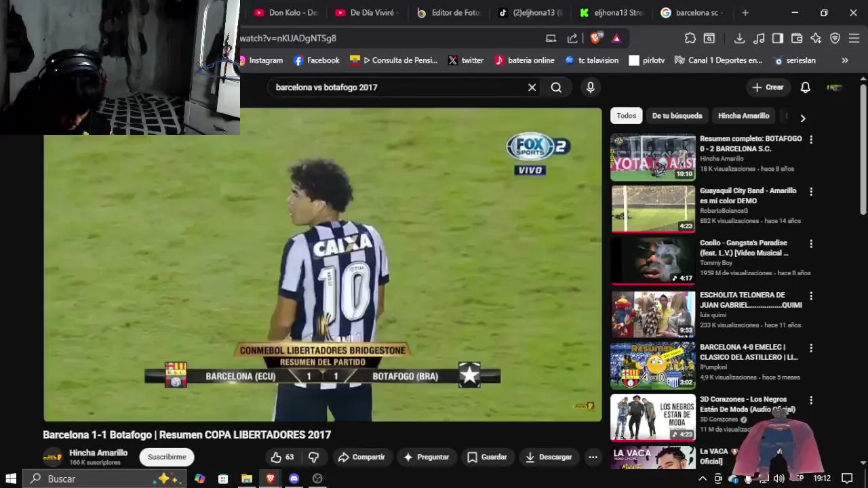868x488 pixels.
Task: Open the Instagram bookmark
Action: pos(260,60)
